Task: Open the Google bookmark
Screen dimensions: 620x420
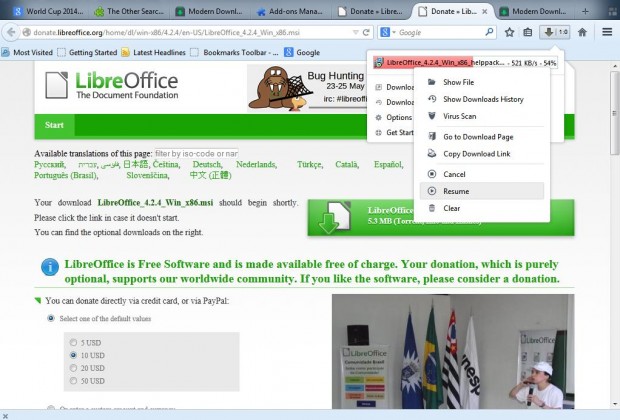Action: coord(302,52)
